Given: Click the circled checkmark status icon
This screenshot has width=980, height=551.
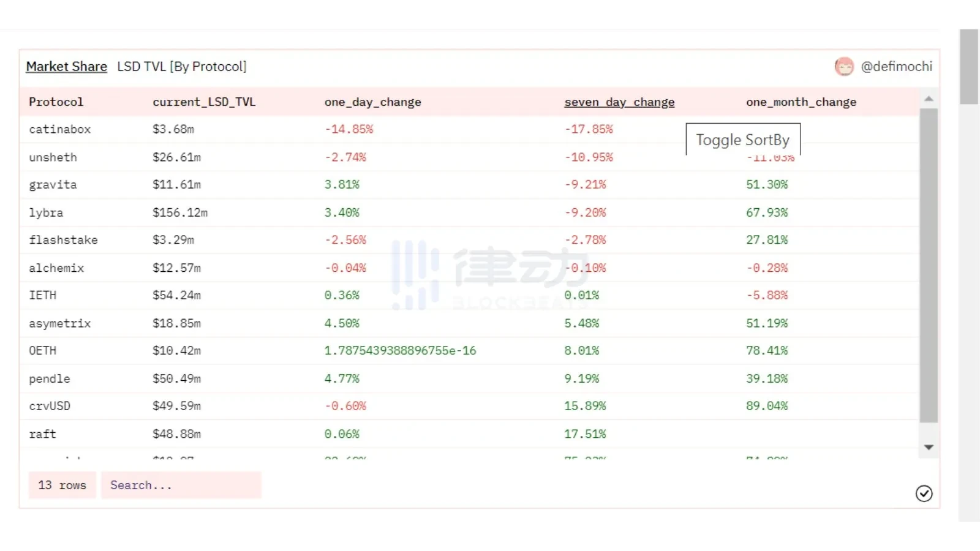Looking at the screenshot, I should (x=924, y=493).
